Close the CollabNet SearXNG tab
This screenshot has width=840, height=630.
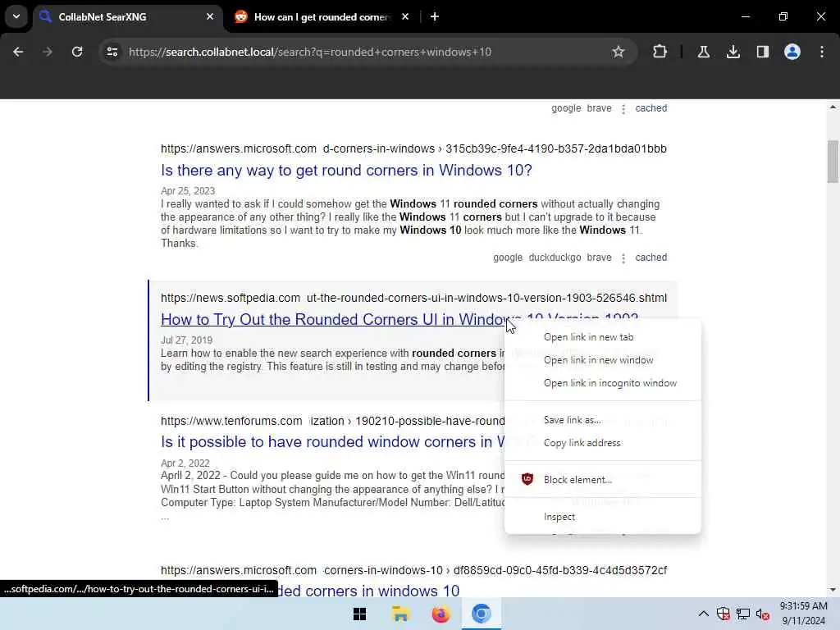pyautogui.click(x=210, y=16)
